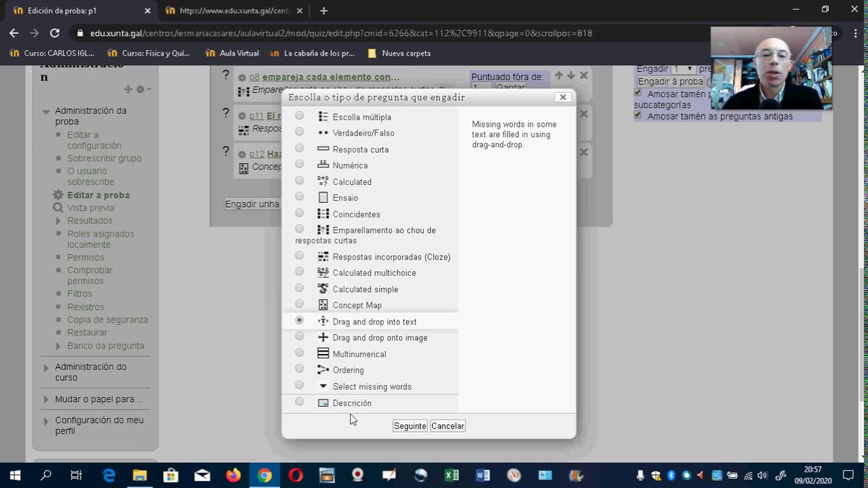The height and width of the screenshot is (488, 868).
Task: Select the Ensaio radio button
Action: (299, 197)
